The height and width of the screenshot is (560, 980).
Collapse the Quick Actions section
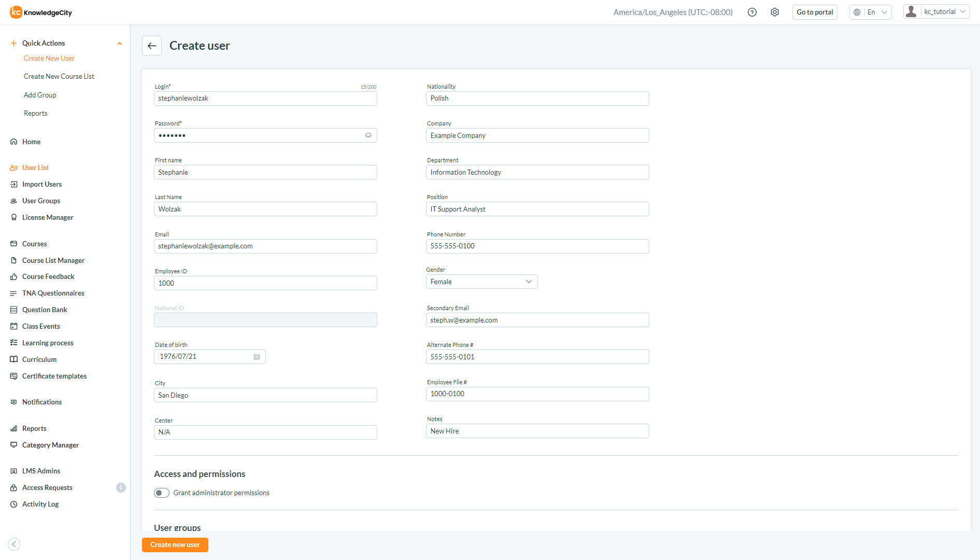click(x=120, y=43)
